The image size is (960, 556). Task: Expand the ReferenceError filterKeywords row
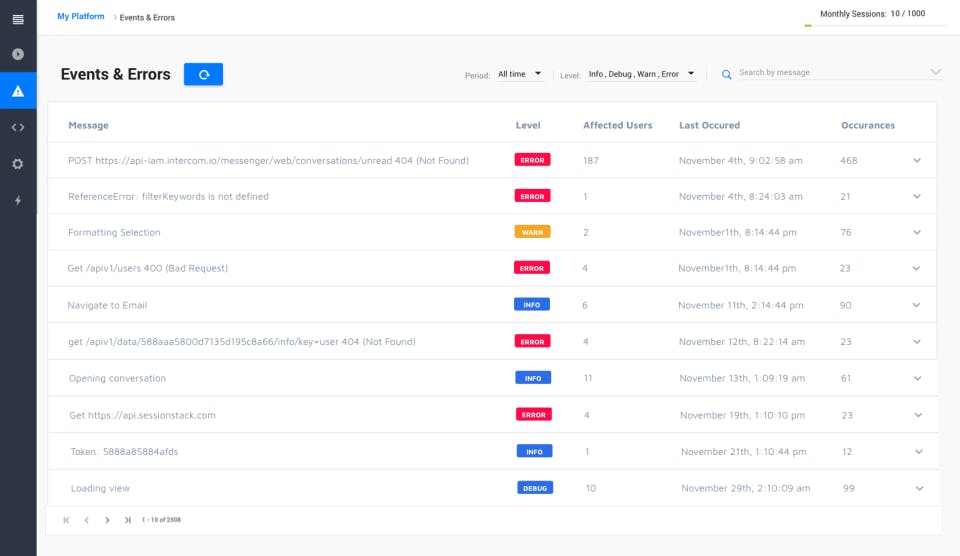click(917, 196)
